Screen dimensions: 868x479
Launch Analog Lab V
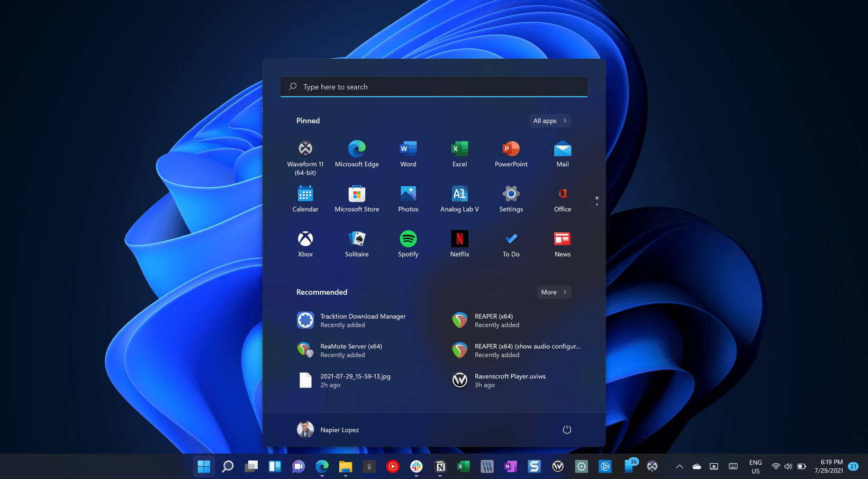click(459, 199)
